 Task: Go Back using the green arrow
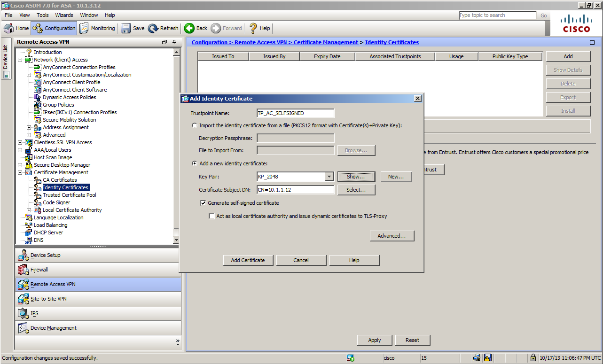(x=196, y=28)
